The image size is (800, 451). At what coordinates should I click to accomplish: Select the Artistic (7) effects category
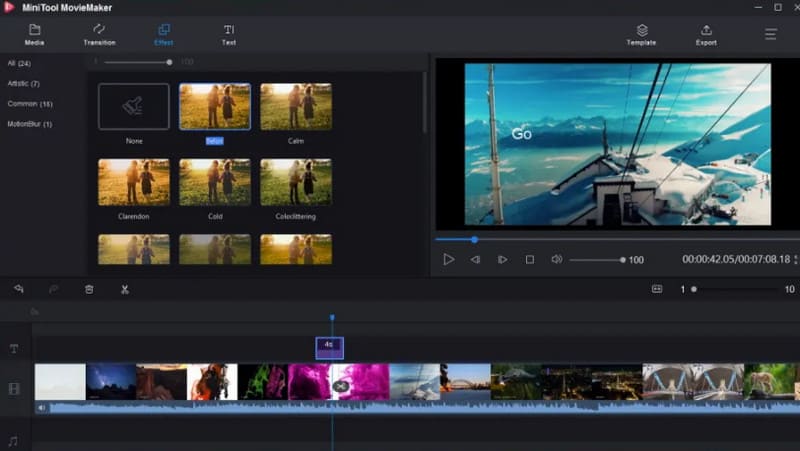tap(22, 83)
